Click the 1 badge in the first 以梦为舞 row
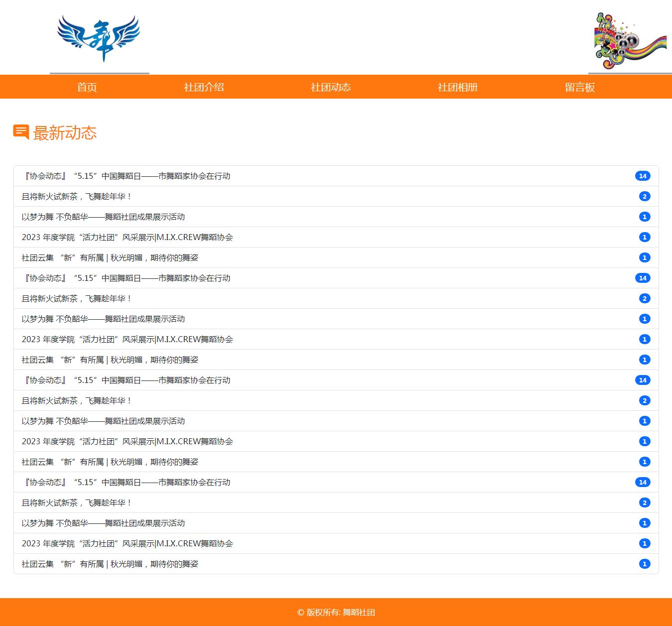The image size is (672, 626). click(x=645, y=217)
